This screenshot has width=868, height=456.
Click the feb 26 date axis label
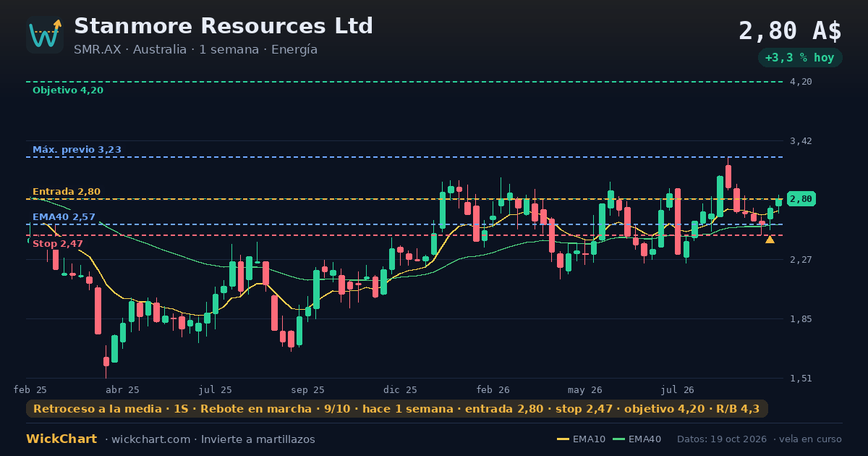(x=493, y=389)
